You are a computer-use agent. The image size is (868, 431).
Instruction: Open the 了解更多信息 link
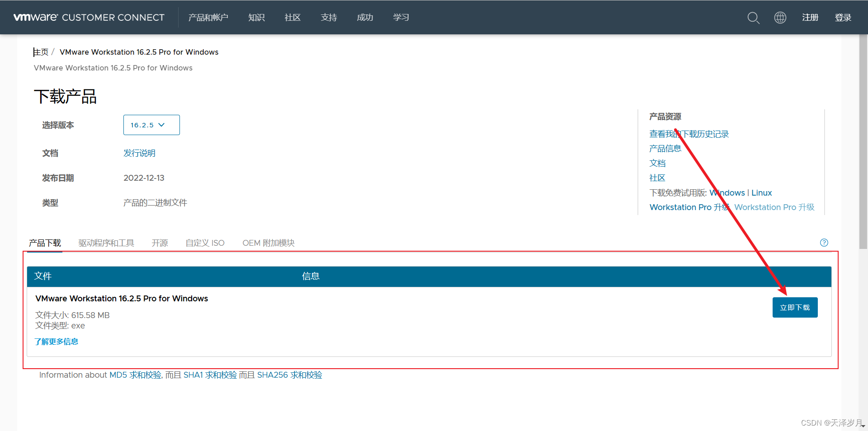tap(56, 342)
